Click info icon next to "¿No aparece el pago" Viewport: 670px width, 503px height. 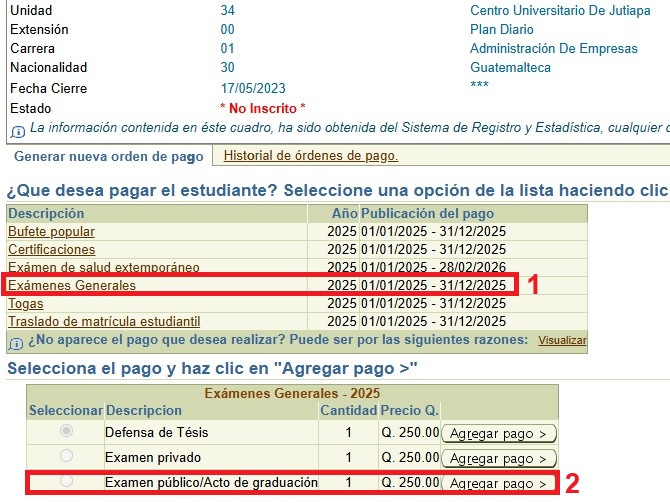coord(16,342)
